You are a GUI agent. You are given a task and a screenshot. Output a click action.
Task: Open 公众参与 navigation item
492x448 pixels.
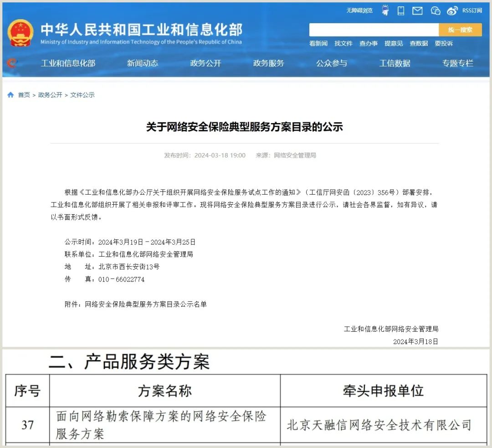point(332,63)
